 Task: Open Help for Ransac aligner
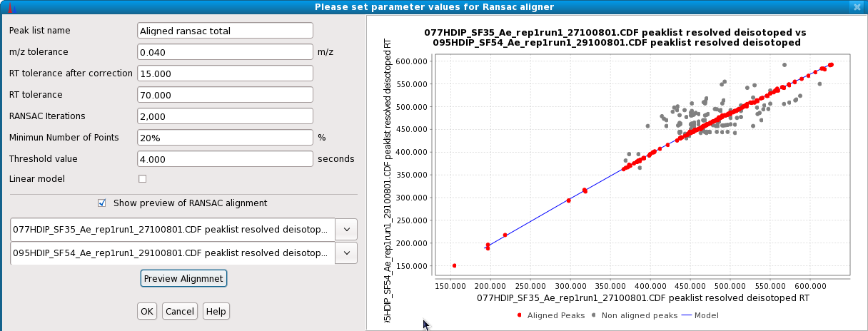pyautogui.click(x=216, y=311)
